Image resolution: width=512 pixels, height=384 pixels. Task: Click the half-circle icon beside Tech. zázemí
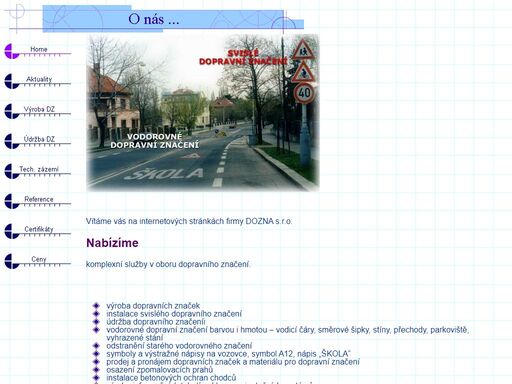pyautogui.click(x=12, y=171)
